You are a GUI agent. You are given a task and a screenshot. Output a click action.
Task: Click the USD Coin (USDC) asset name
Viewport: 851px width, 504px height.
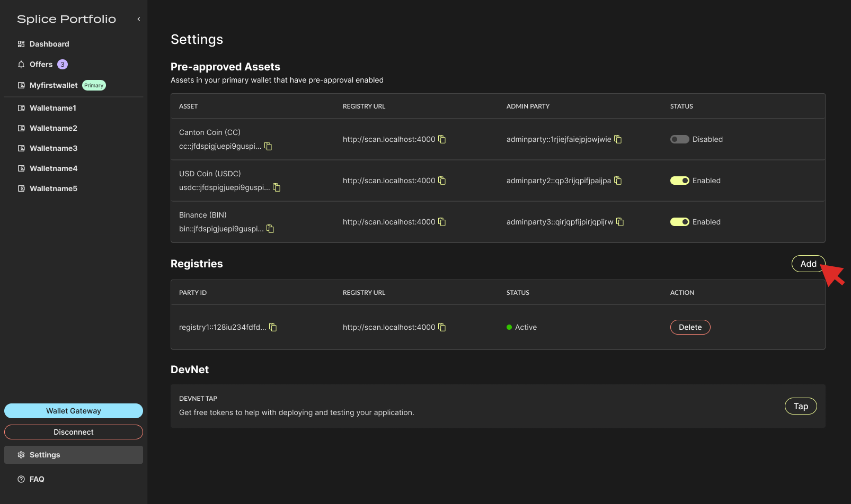[x=210, y=174]
